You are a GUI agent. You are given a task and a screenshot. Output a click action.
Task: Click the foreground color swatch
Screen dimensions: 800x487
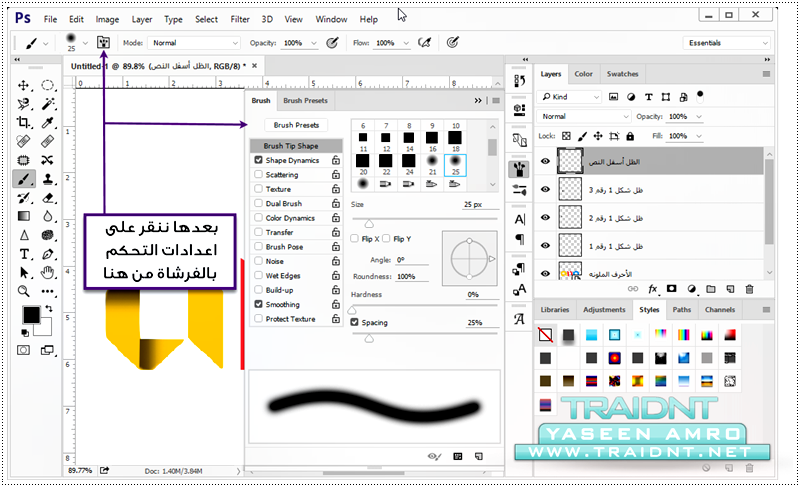point(31,315)
